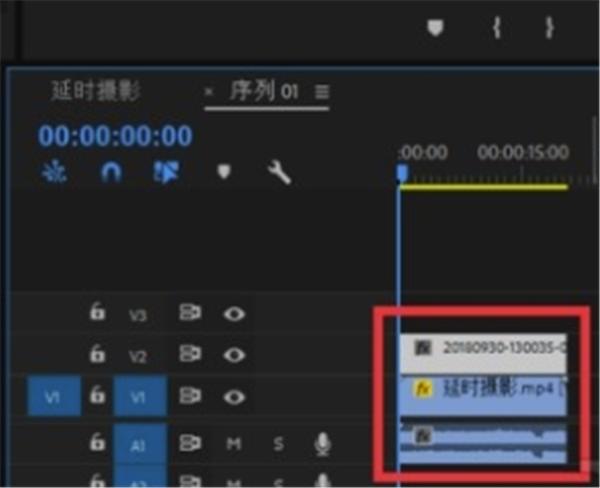Click the playhead timecode 00:00:00:00

(115, 135)
